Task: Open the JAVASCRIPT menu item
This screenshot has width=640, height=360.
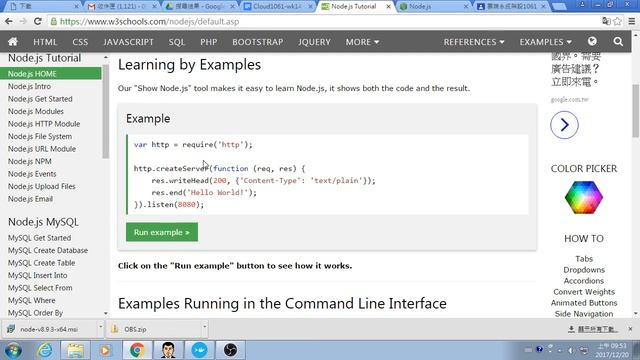Action: 128,42
